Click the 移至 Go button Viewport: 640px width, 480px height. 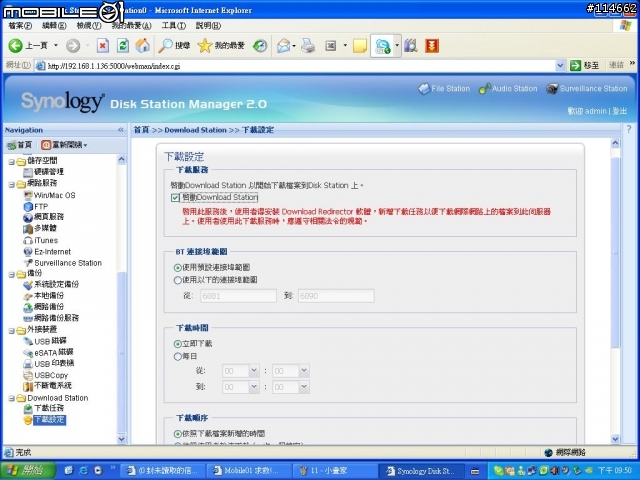click(x=584, y=65)
